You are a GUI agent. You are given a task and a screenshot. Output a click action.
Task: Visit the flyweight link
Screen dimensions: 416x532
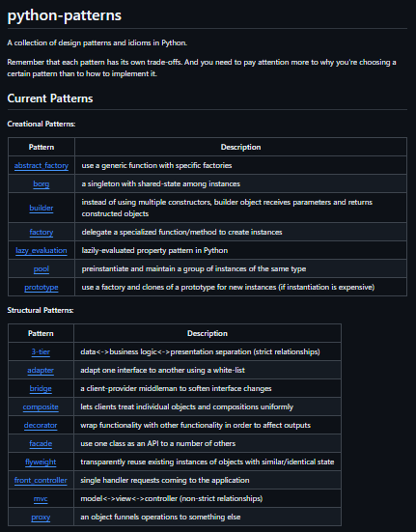(41, 462)
